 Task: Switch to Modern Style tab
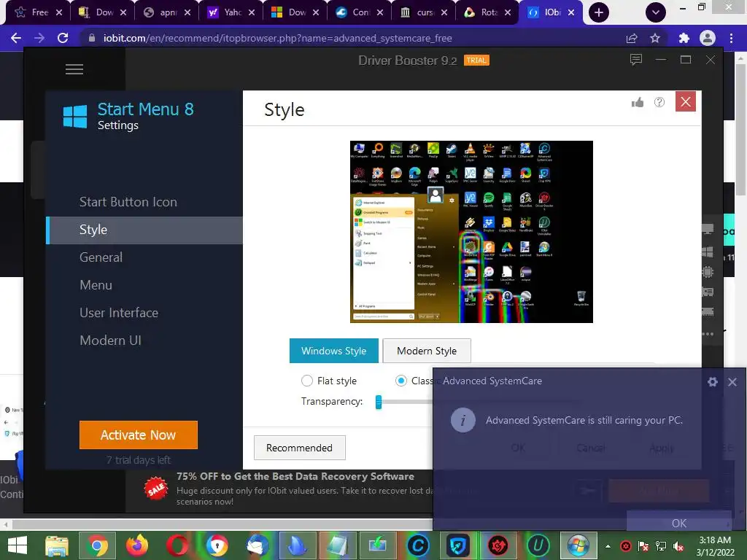[427, 351]
